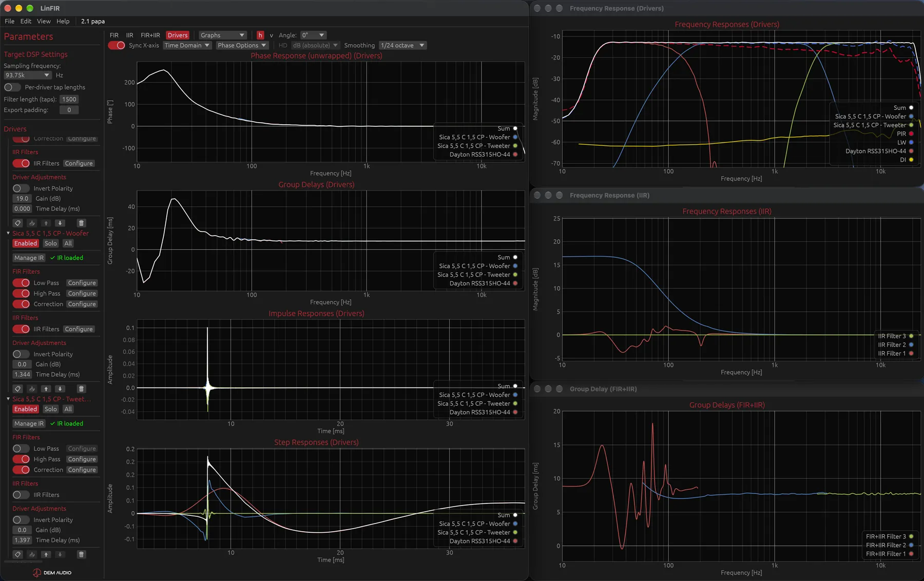
Task: Click rename tag icon below Time Delay 0.000
Action: coord(17,223)
